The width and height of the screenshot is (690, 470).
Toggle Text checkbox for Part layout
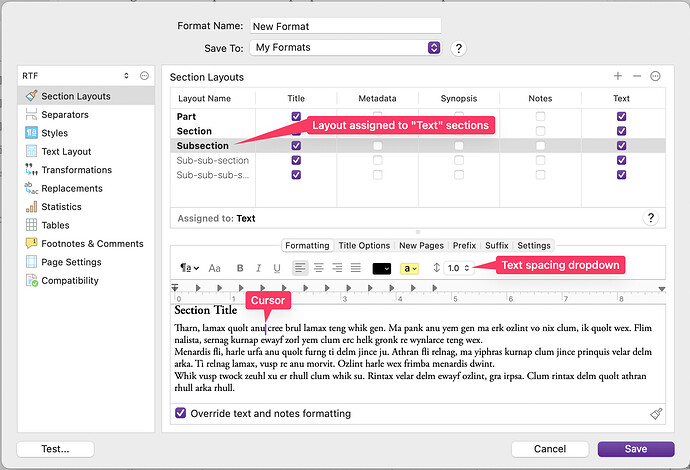(621, 116)
